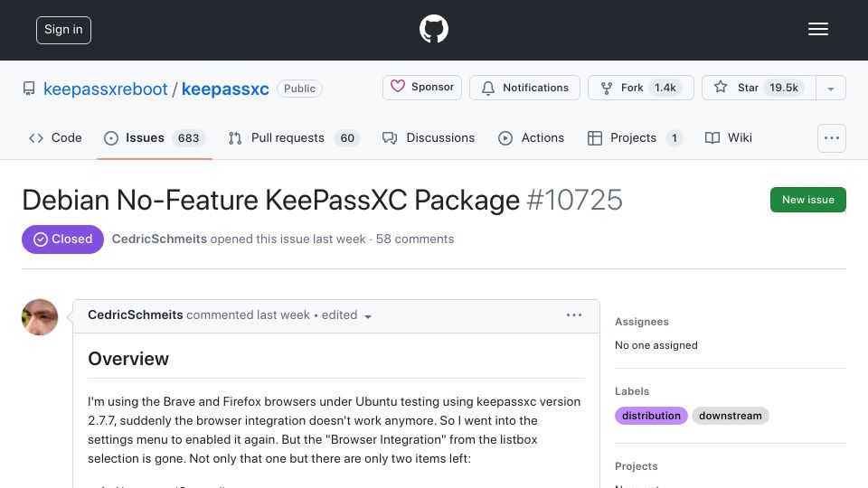Click CedricSchmeits avatar thumbnail

pyautogui.click(x=40, y=317)
